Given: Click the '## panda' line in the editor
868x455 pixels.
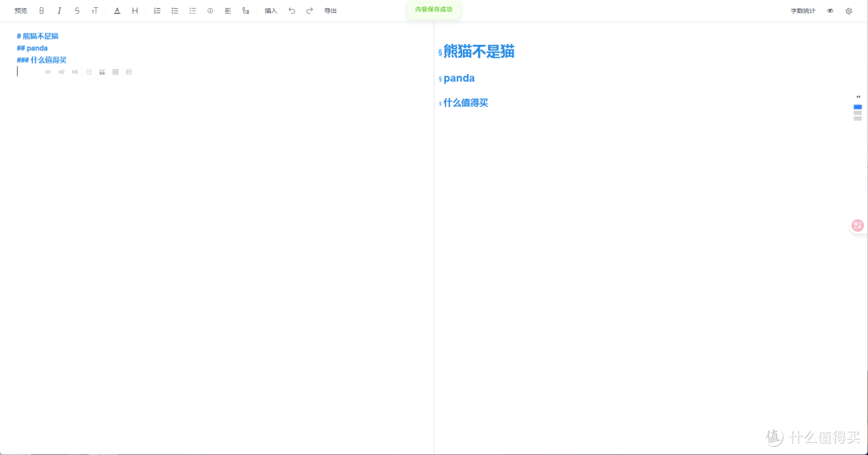Looking at the screenshot, I should point(32,48).
